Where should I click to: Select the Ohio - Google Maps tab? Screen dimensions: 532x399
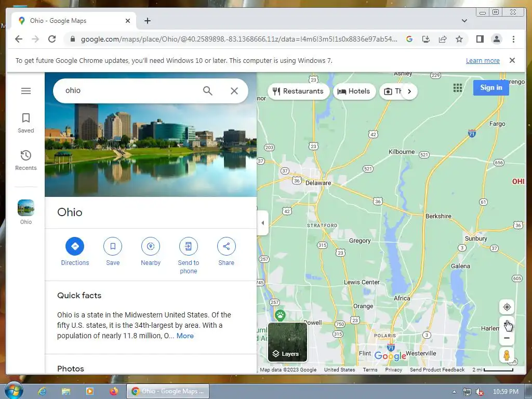tap(74, 21)
